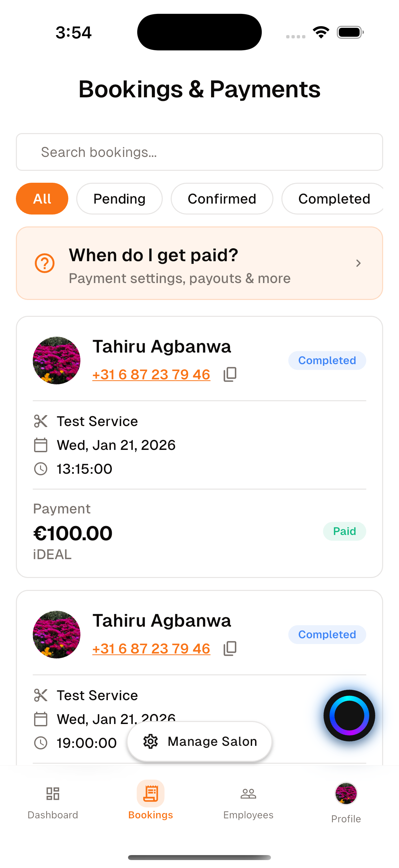
Task: Select the All filter chip
Action: tap(42, 199)
